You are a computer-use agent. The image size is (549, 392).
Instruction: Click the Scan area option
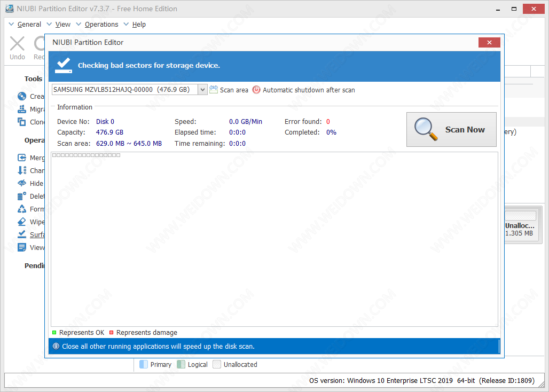[x=229, y=90]
